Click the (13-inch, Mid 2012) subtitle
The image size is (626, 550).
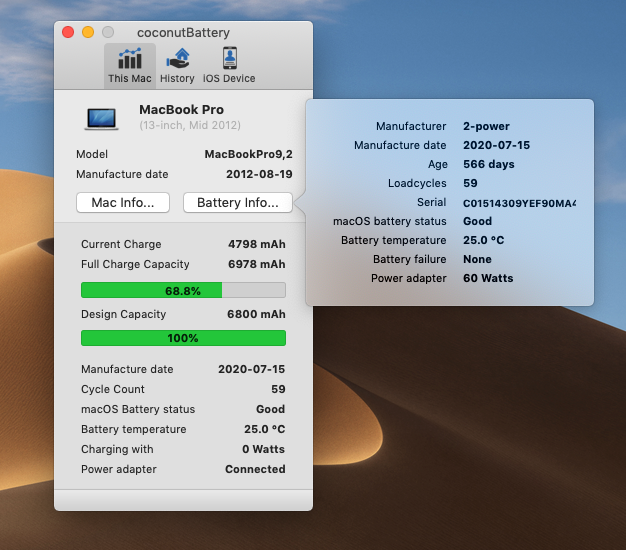[190, 125]
